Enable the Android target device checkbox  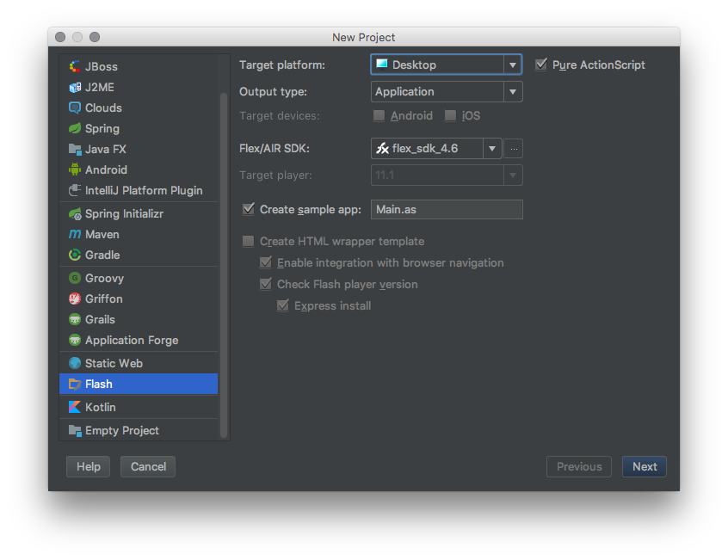coord(379,115)
